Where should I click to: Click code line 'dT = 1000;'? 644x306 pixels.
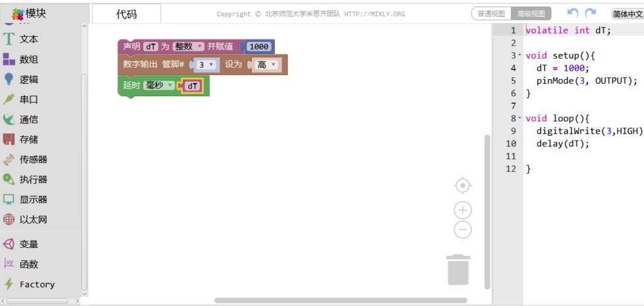tap(563, 68)
